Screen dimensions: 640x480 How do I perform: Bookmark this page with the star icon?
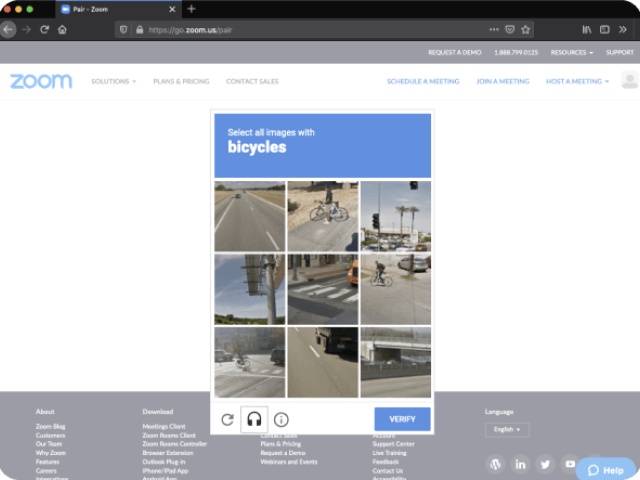(526, 29)
